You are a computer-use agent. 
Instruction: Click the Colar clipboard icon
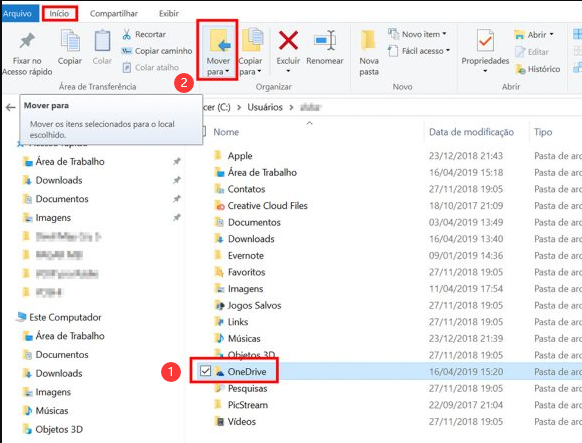pos(102,41)
